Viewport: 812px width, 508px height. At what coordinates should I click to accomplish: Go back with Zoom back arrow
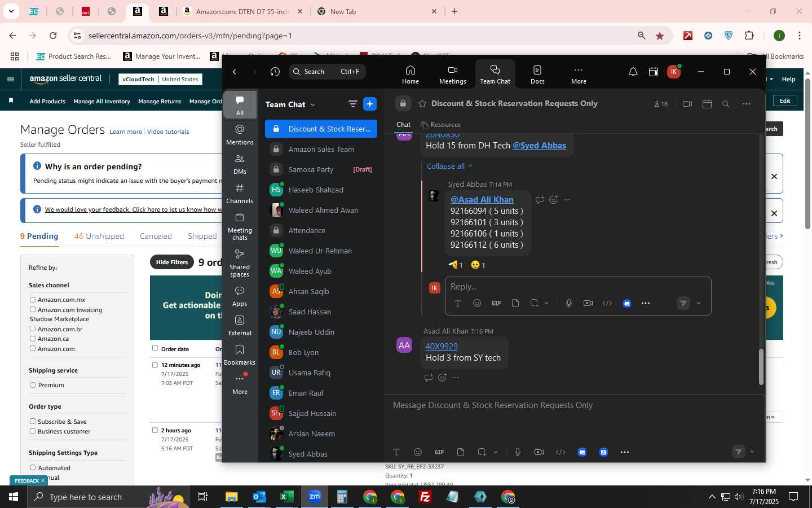coord(235,72)
